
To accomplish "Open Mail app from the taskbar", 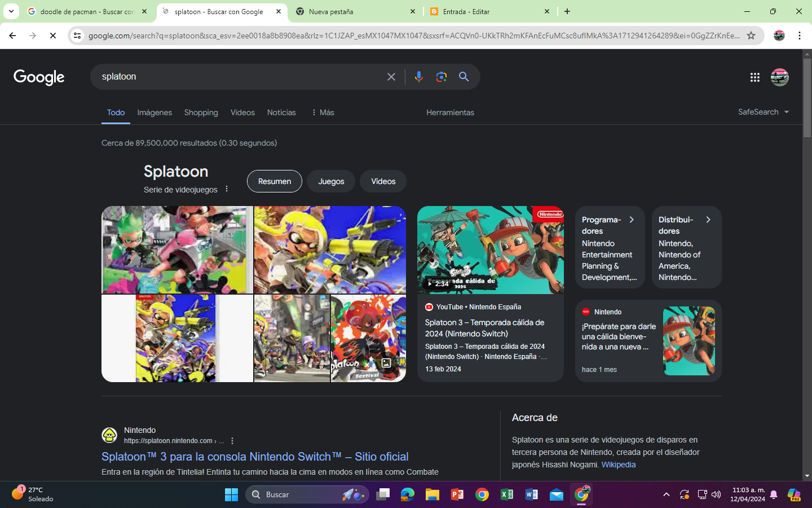I will 557,494.
